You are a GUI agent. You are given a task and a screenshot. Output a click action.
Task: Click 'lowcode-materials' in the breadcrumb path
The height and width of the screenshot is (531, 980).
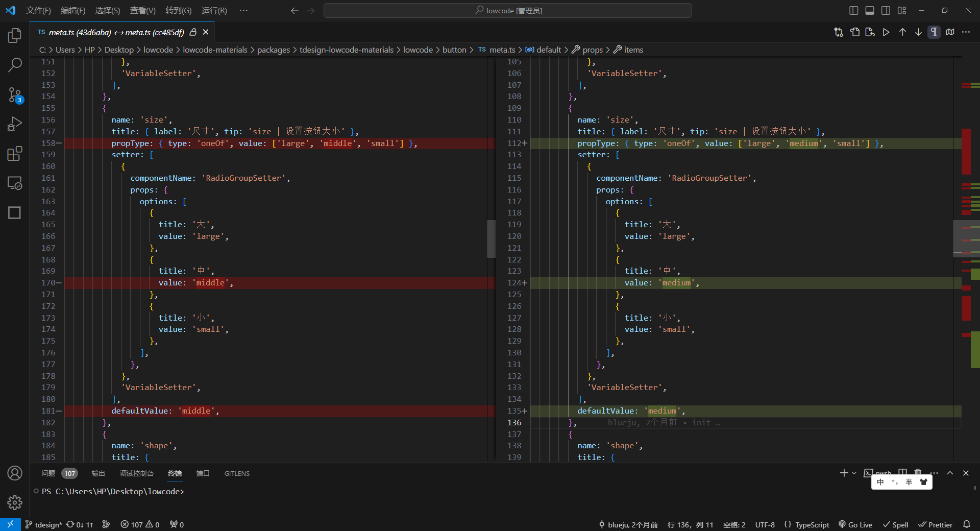click(x=215, y=50)
